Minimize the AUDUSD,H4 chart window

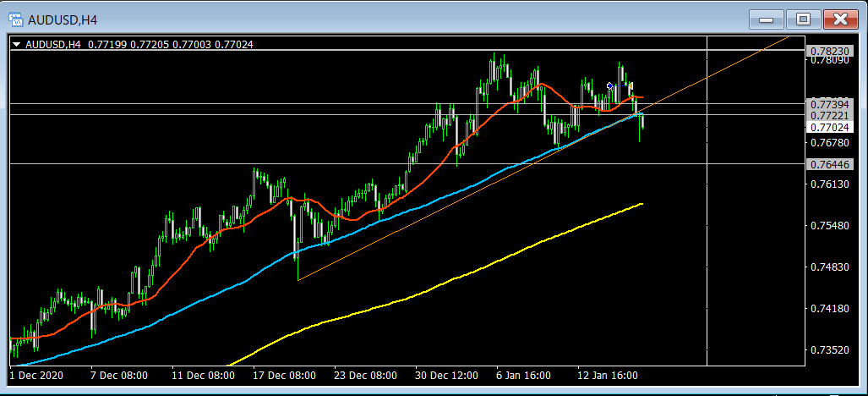(x=766, y=20)
